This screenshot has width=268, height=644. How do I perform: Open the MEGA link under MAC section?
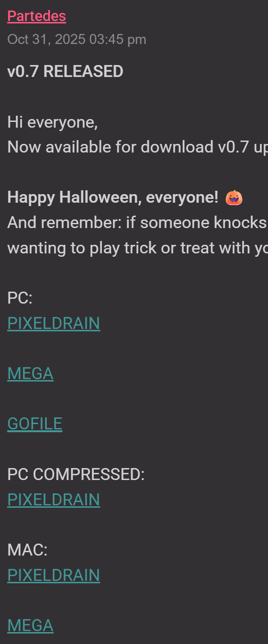30,625
